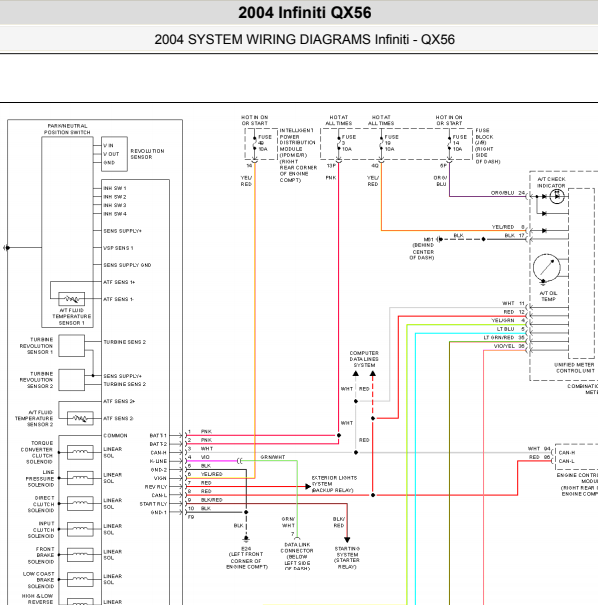The height and width of the screenshot is (605, 598).
Task: Click the 'F9' connector label
Action: (191, 517)
